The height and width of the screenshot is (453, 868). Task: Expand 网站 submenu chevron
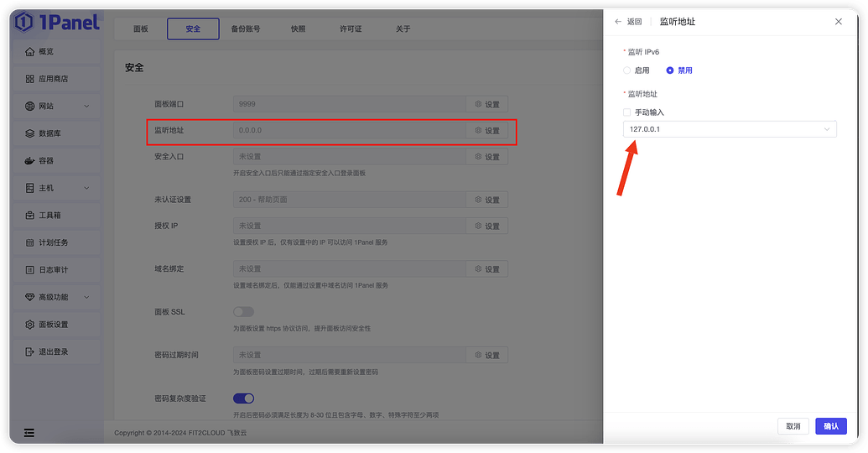[x=86, y=106]
